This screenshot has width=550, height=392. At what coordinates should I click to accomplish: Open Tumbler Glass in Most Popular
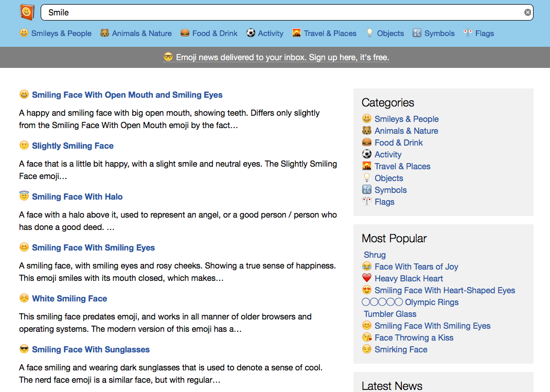click(x=389, y=314)
